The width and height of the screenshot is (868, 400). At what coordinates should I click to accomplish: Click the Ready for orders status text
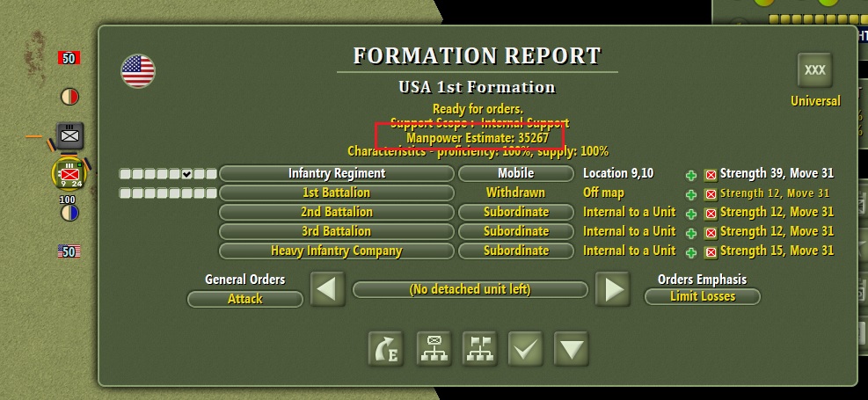[x=478, y=109]
